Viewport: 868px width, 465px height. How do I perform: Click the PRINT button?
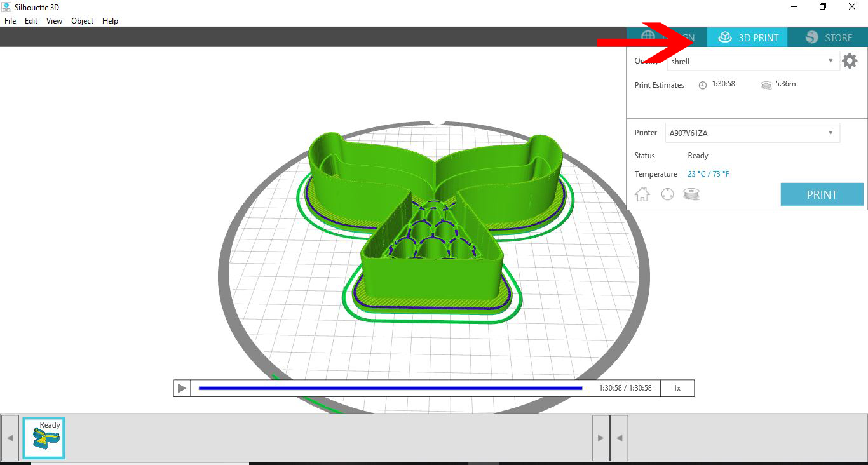point(822,194)
